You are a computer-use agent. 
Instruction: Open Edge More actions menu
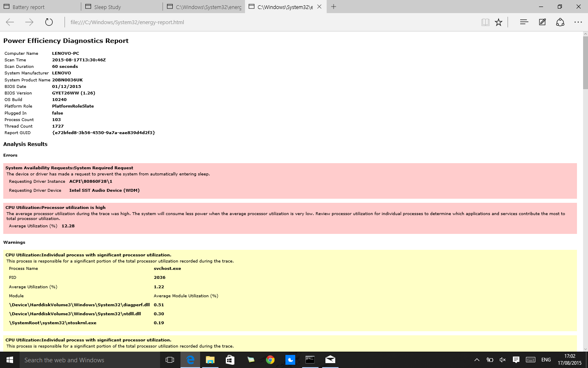pos(578,22)
